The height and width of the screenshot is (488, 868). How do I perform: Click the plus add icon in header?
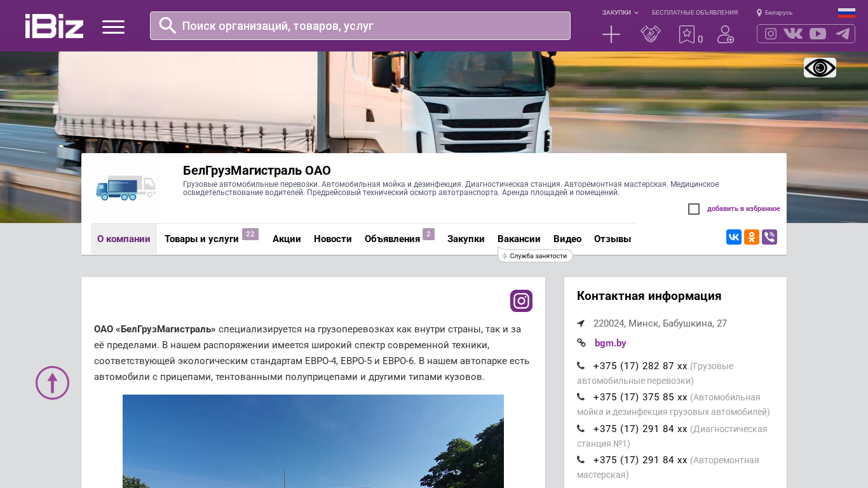[611, 34]
